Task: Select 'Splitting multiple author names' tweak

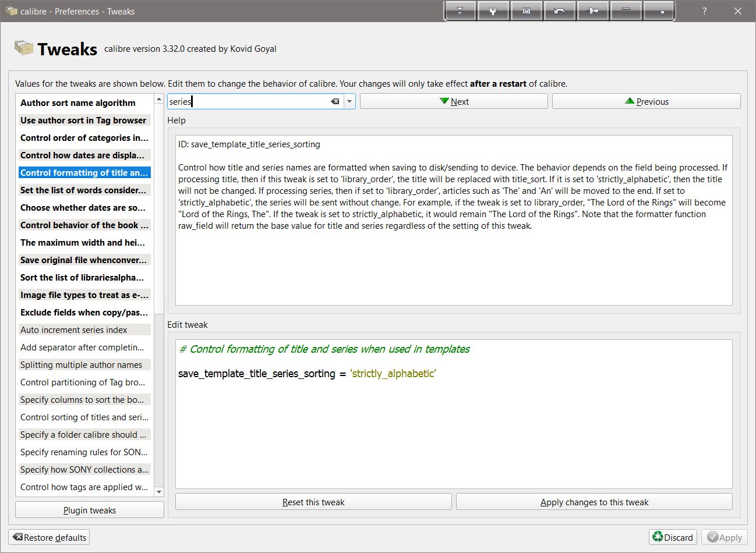Action: [85, 365]
